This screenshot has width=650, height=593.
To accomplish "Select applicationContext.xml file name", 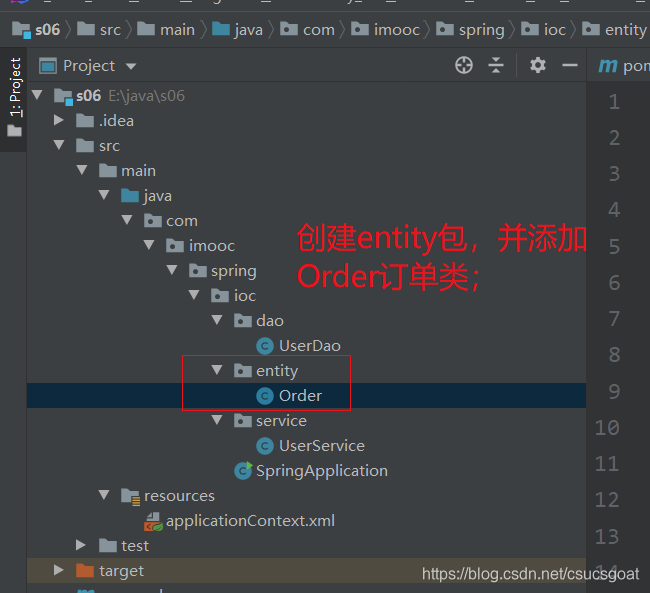I will point(250,521).
